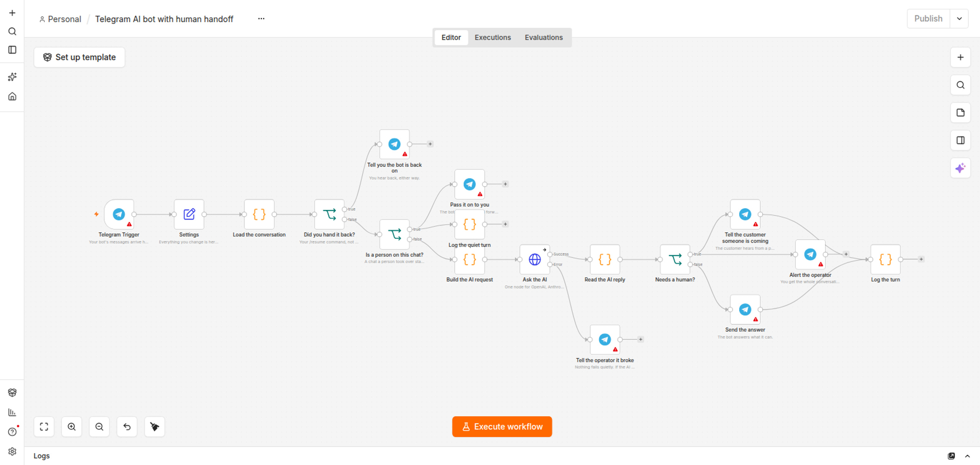Expand the Publish dropdown arrow
This screenshot has width=980, height=465.
point(959,19)
